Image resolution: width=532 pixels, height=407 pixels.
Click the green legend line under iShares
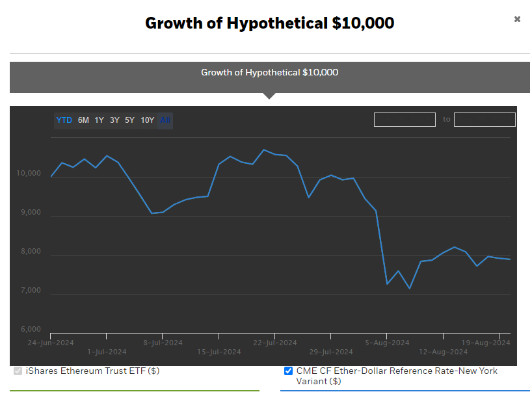pos(135,391)
